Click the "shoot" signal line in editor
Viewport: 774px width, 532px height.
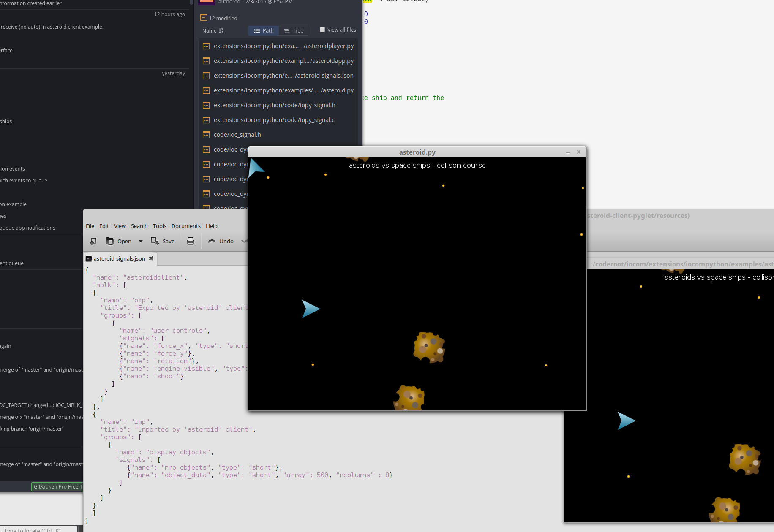tap(152, 376)
